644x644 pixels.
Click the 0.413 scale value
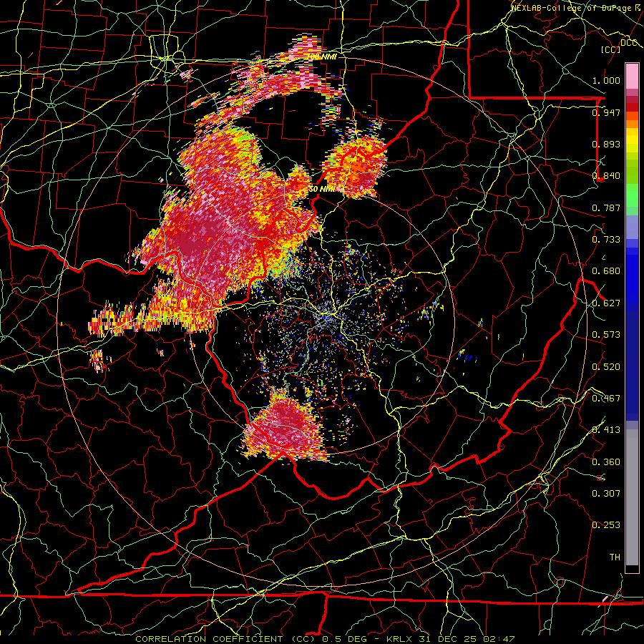tap(606, 430)
